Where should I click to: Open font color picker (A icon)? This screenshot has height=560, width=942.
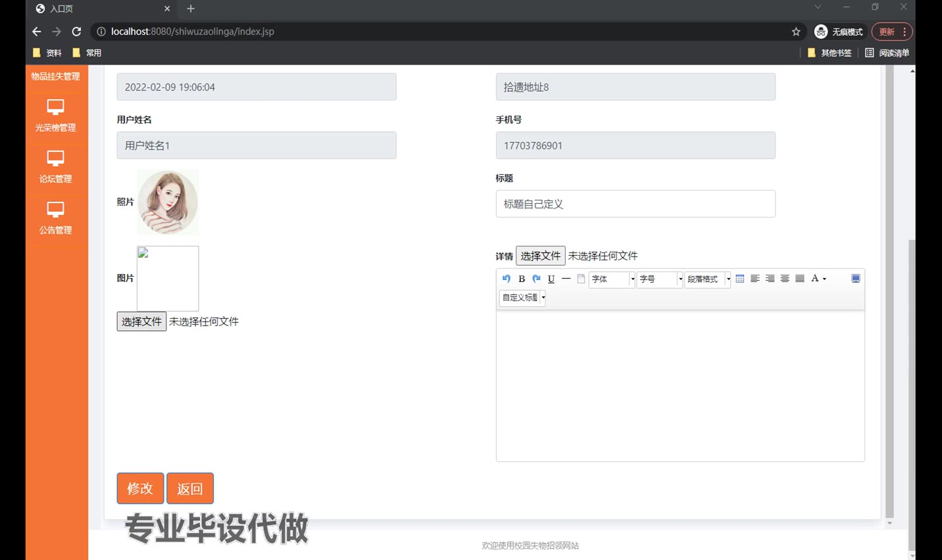[x=818, y=279]
